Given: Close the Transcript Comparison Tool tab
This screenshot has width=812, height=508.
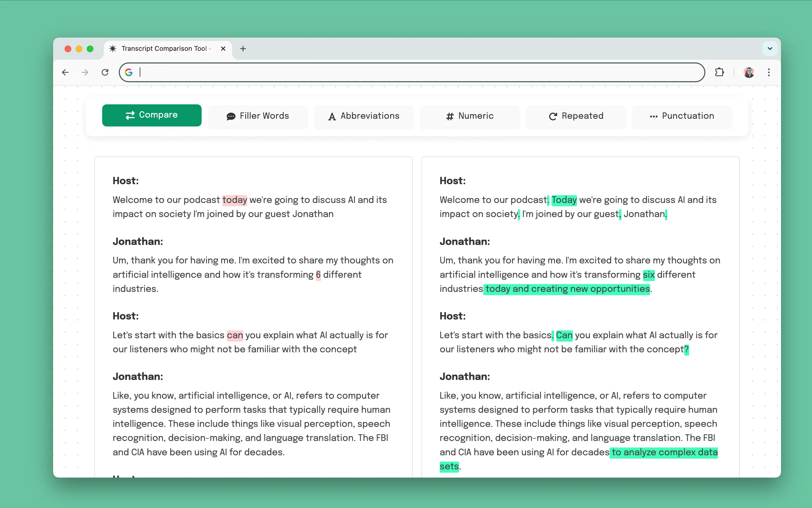Looking at the screenshot, I should pos(223,49).
